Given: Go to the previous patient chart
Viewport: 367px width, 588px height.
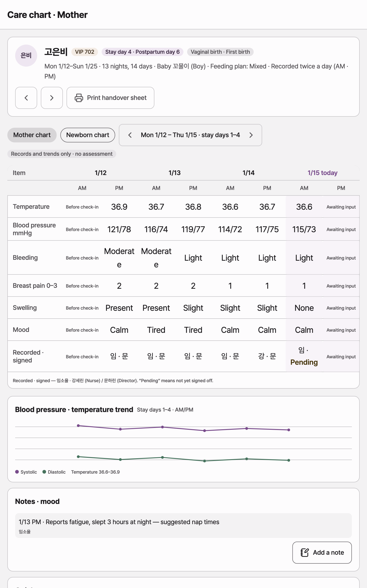Looking at the screenshot, I should coord(26,98).
